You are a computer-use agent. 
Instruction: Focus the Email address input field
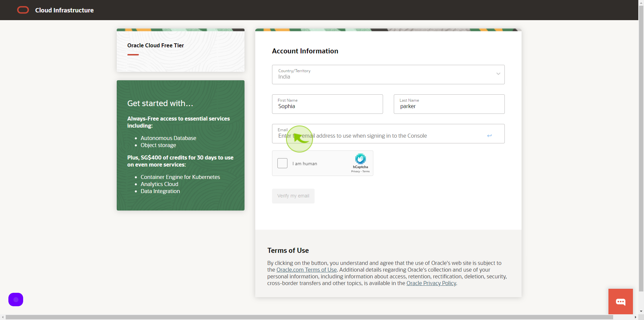pos(388,134)
